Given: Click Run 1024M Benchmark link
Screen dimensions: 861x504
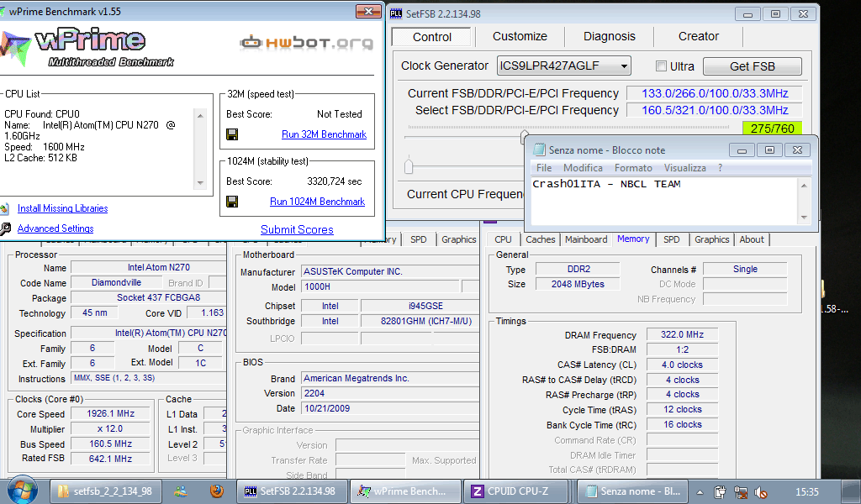Looking at the screenshot, I should [317, 202].
